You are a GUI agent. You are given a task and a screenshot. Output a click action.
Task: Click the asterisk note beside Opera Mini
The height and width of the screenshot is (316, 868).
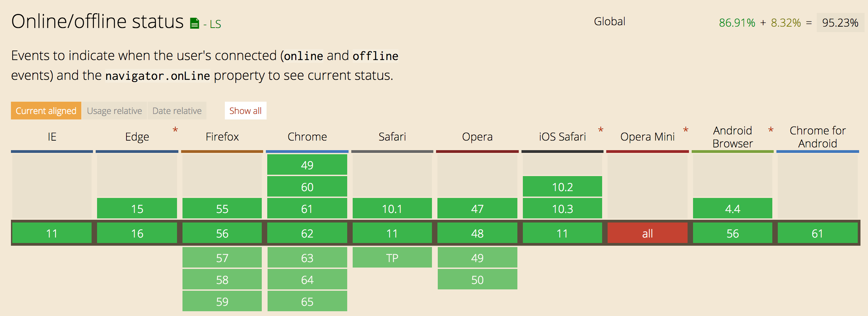[686, 130]
